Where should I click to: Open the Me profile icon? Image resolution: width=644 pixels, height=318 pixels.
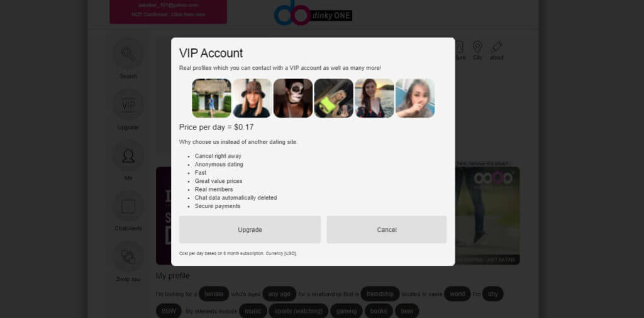tap(128, 155)
